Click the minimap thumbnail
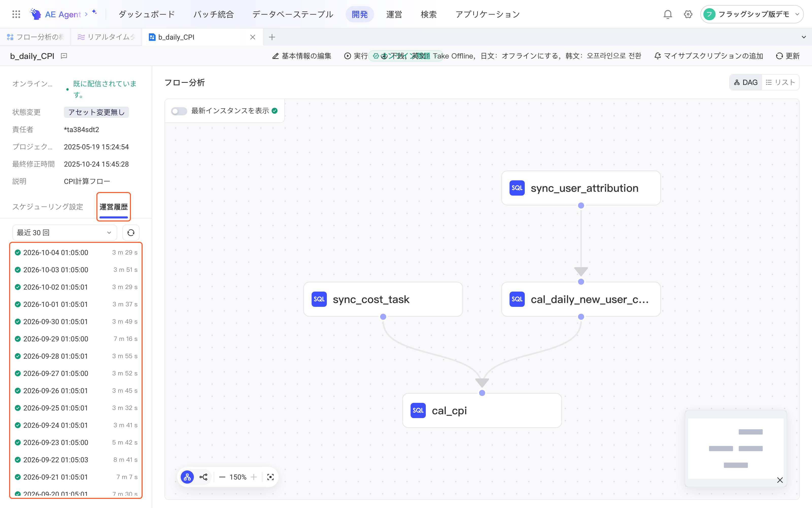 (736, 448)
